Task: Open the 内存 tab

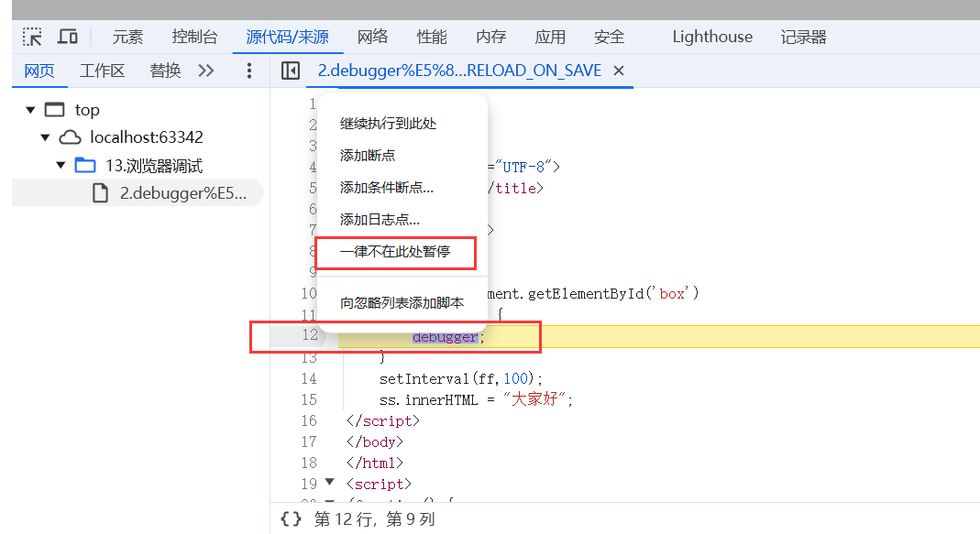Action: [490, 37]
